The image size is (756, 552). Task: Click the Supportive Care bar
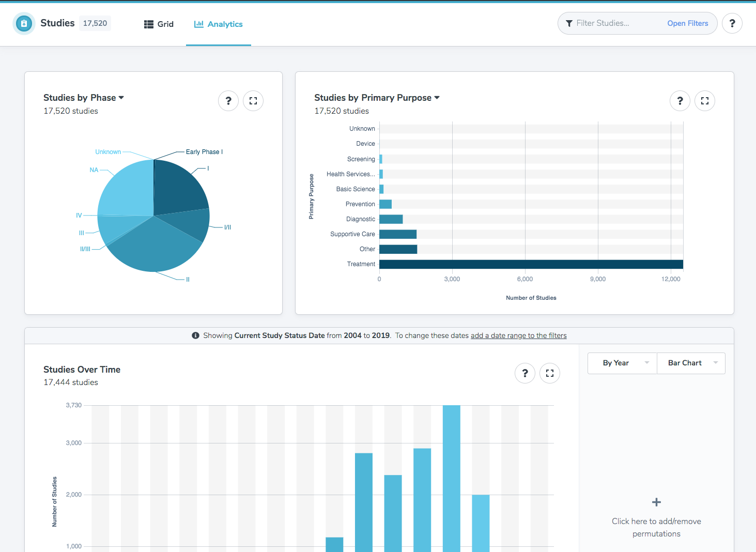(398, 234)
